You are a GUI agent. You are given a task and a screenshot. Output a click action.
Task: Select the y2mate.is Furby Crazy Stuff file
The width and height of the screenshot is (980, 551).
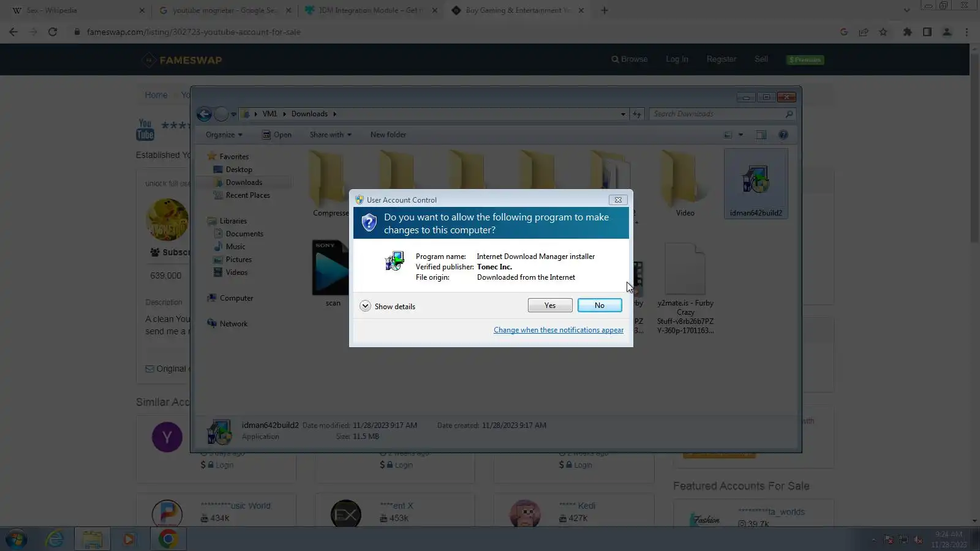tap(685, 289)
